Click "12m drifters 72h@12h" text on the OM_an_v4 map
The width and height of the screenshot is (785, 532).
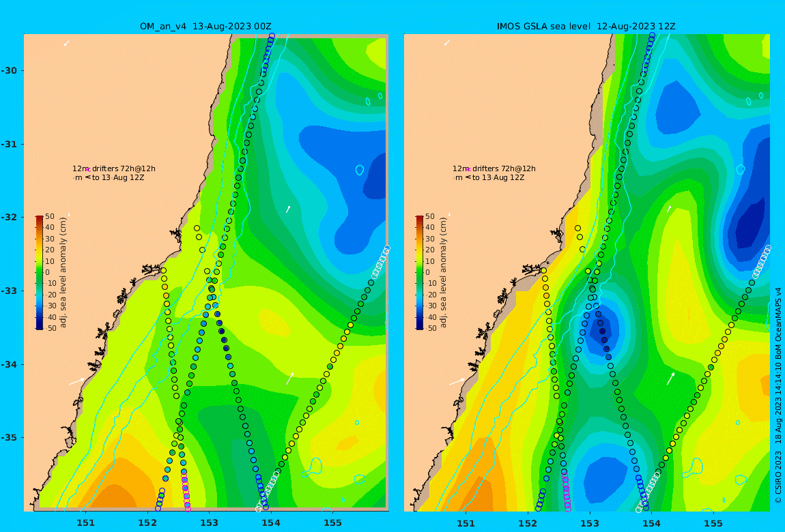pyautogui.click(x=114, y=169)
